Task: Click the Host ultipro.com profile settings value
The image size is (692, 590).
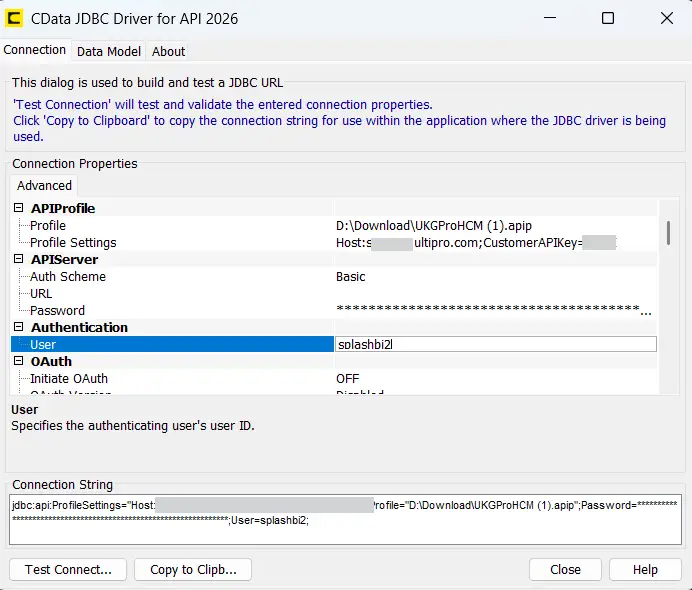Action: [x=476, y=243]
